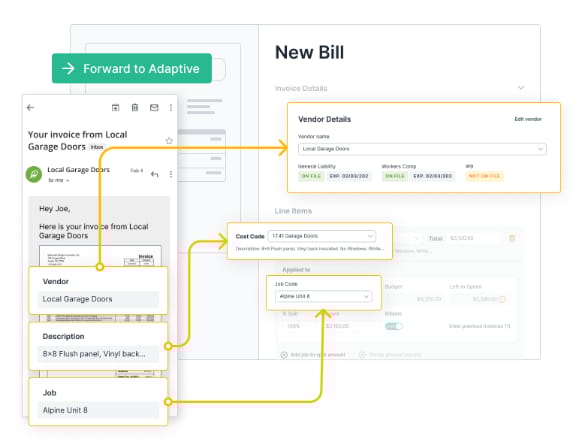584x445 pixels.
Task: Open the sender message three-dot options
Action: pos(171,174)
